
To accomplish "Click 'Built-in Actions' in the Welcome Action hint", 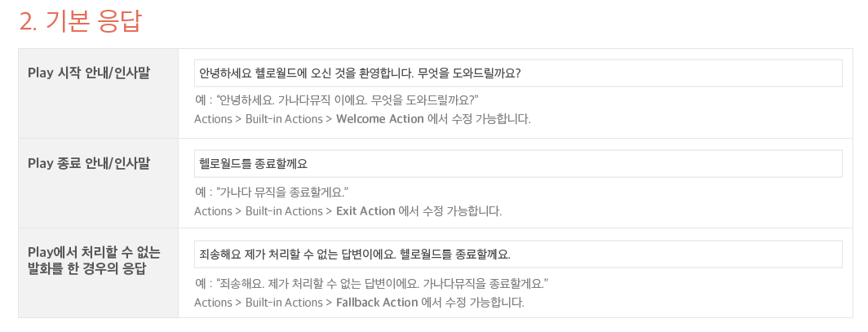I will [284, 119].
